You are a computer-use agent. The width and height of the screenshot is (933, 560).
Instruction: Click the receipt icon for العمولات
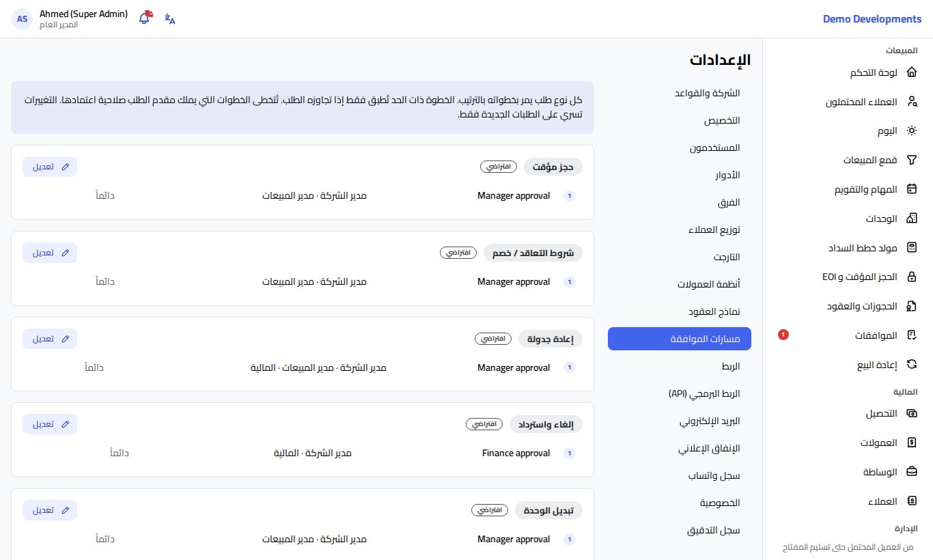[x=911, y=443]
